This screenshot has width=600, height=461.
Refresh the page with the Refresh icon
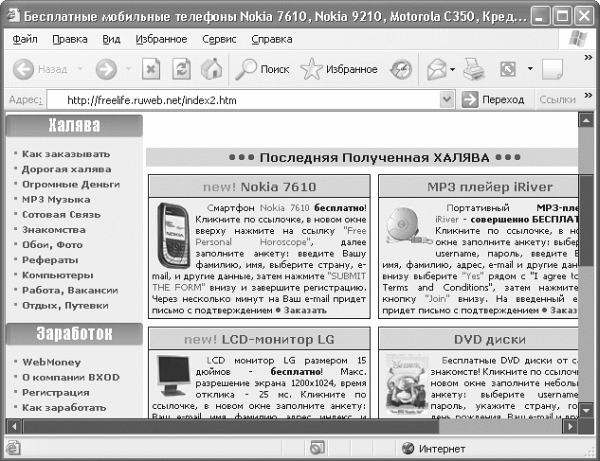click(x=181, y=69)
